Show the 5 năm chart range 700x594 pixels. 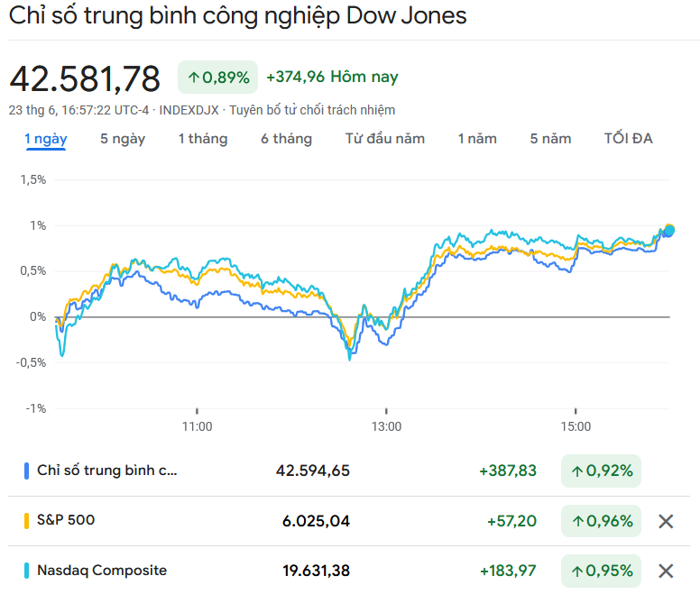coord(550,139)
